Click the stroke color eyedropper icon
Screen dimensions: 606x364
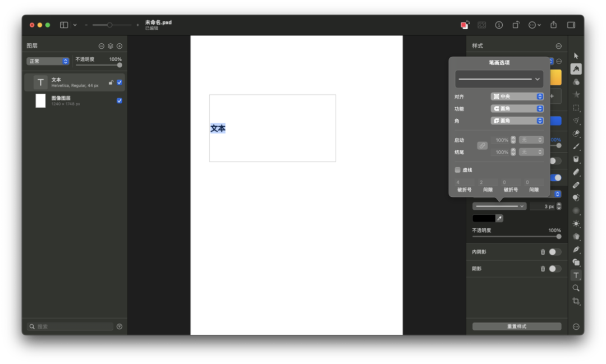click(x=499, y=218)
